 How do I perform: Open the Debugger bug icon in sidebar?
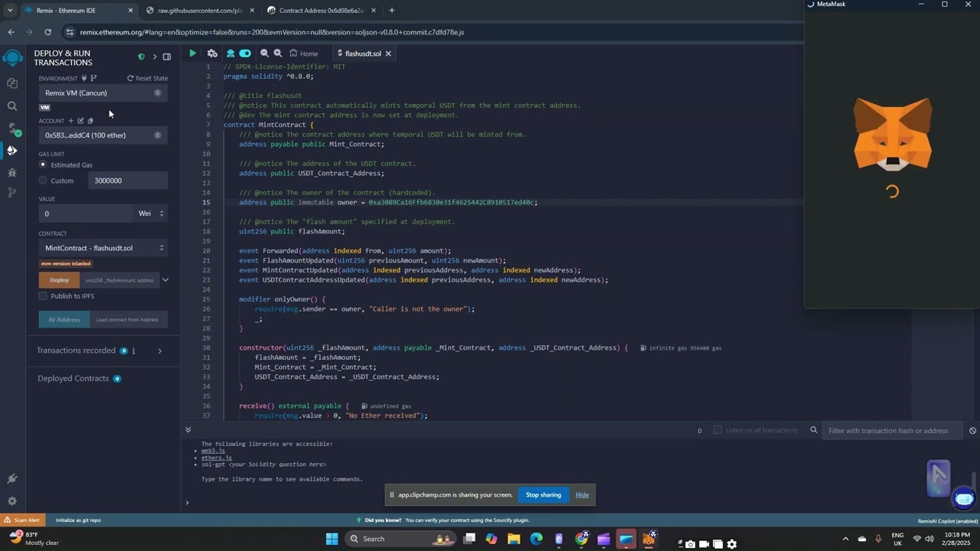click(x=11, y=173)
